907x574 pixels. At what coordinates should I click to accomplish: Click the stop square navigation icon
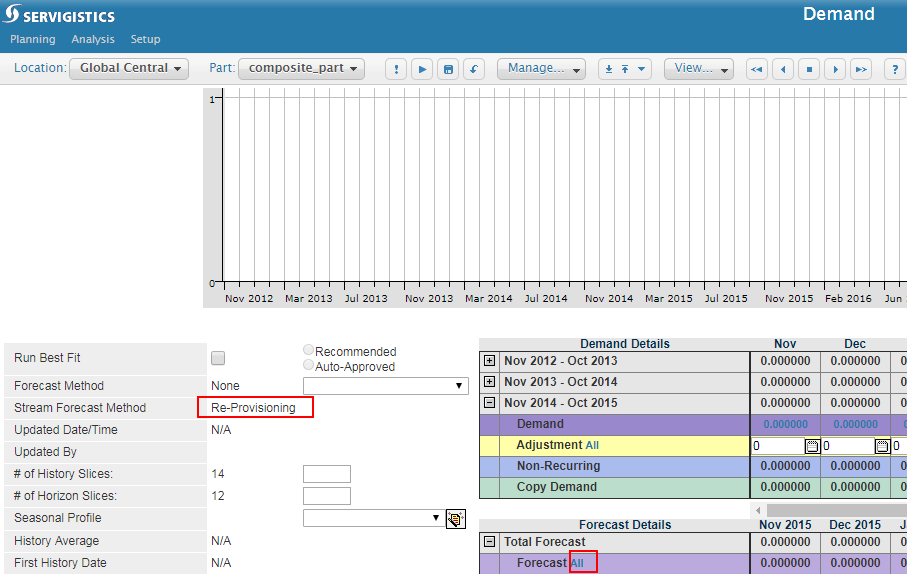point(809,69)
